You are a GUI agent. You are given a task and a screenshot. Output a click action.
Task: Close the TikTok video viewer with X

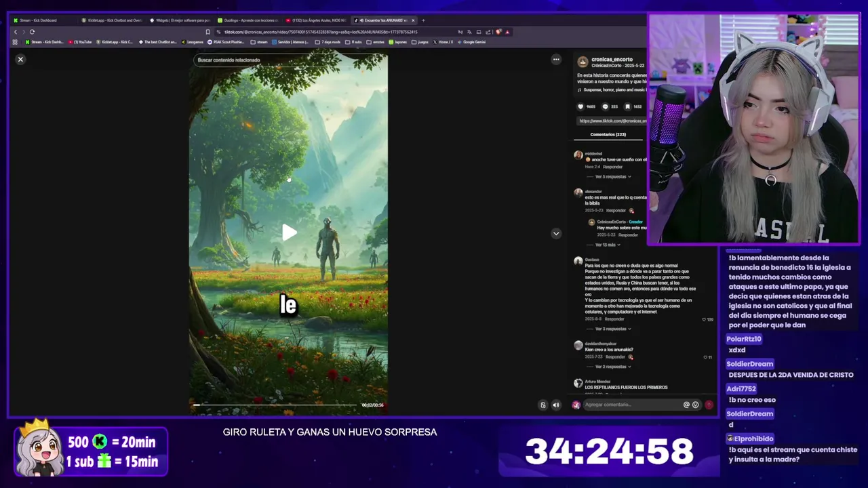click(x=20, y=60)
